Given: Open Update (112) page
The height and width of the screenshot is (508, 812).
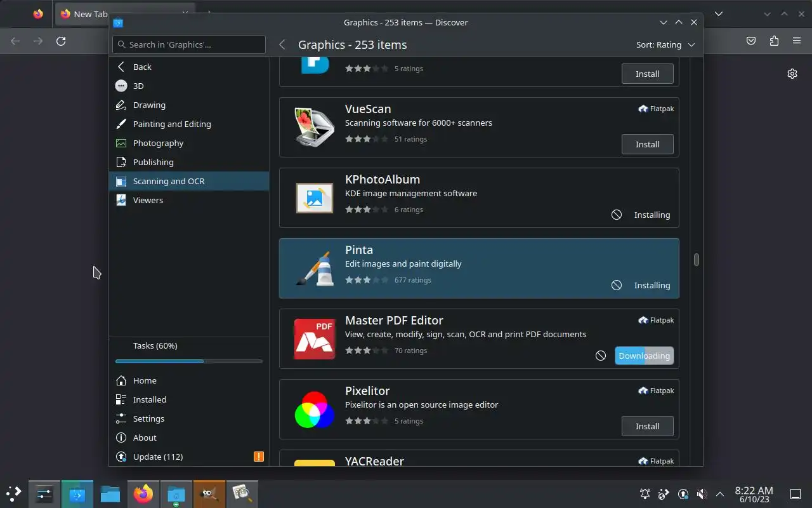Looking at the screenshot, I should click(189, 457).
